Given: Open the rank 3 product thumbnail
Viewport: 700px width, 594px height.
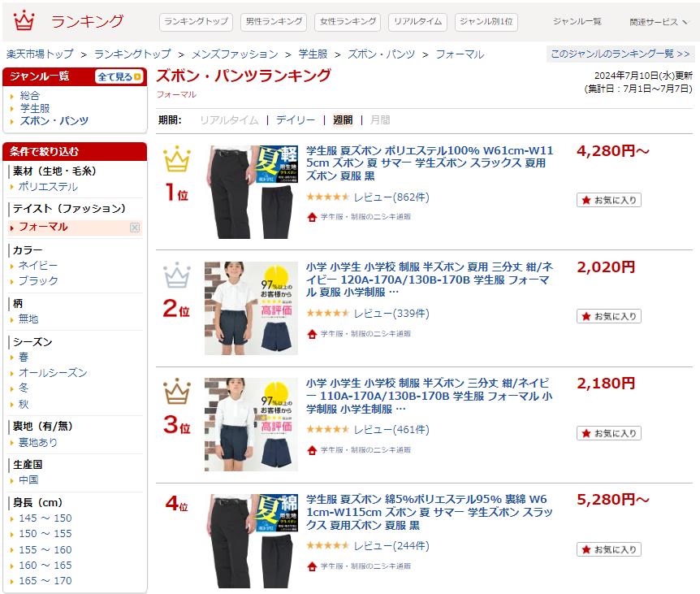Looking at the screenshot, I should click(252, 424).
